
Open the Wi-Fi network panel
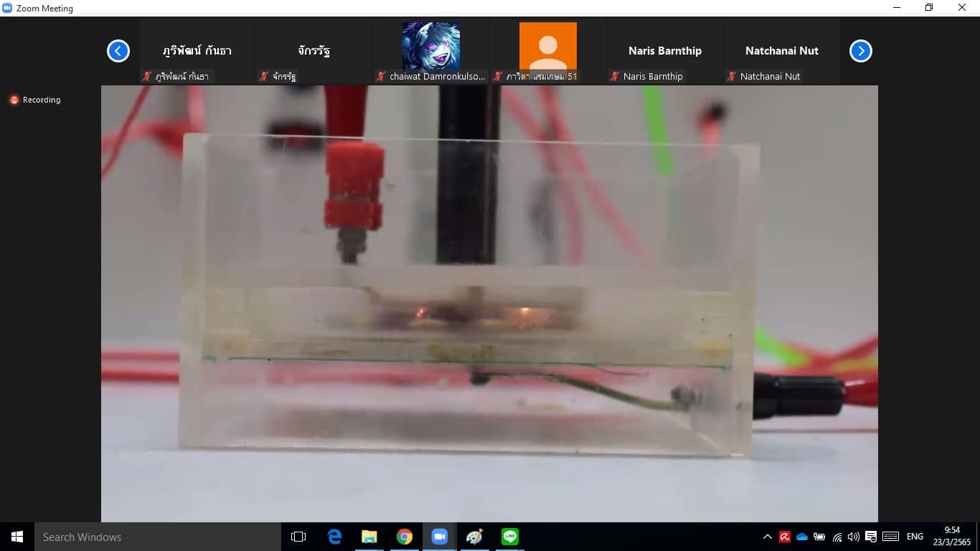(837, 537)
